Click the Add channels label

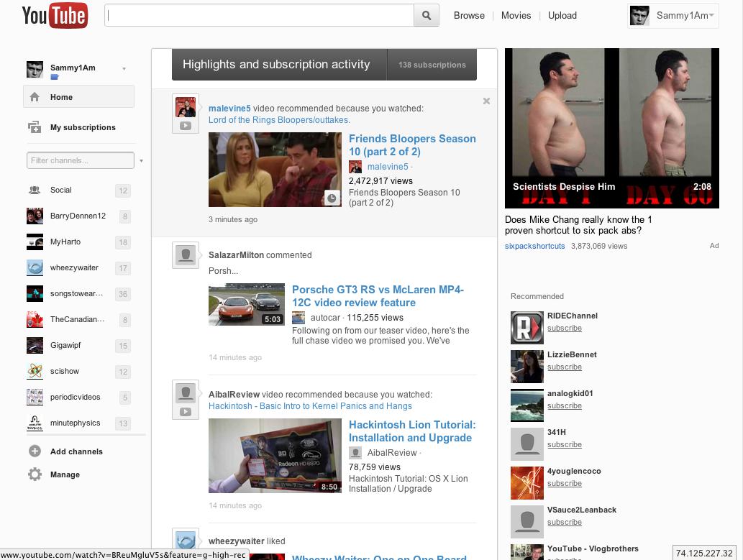[76, 451]
